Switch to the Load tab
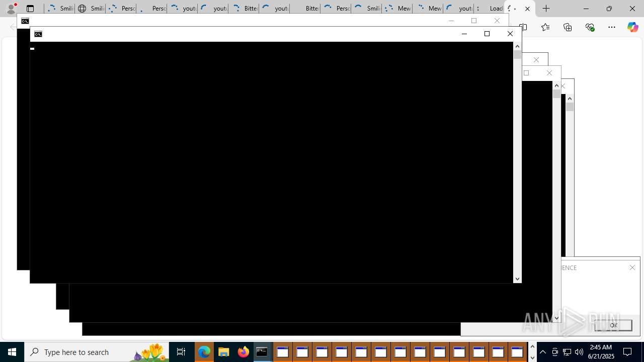Image resolution: width=644 pixels, height=362 pixels. (489, 9)
